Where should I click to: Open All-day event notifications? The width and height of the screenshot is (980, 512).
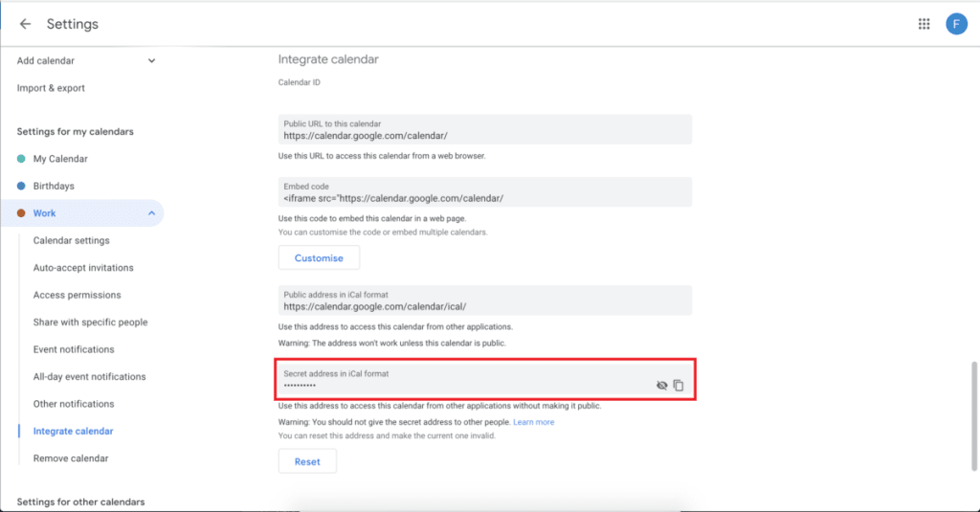coord(89,376)
